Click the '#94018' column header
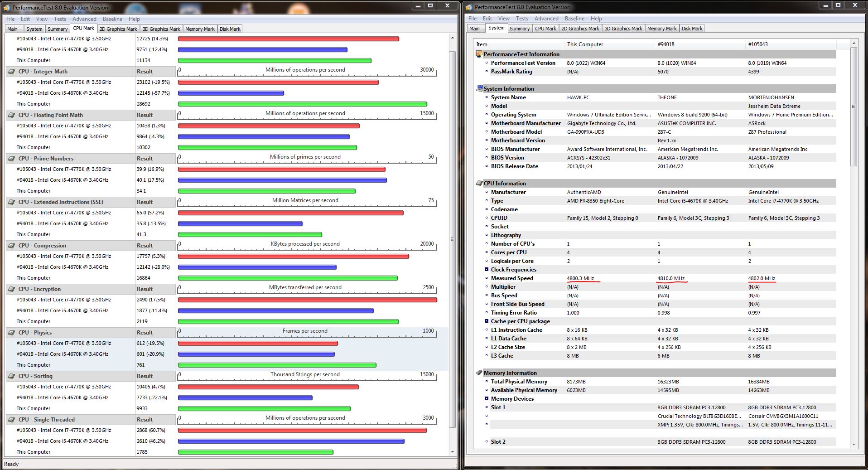Viewport: 868px width, 470px height. coord(700,44)
